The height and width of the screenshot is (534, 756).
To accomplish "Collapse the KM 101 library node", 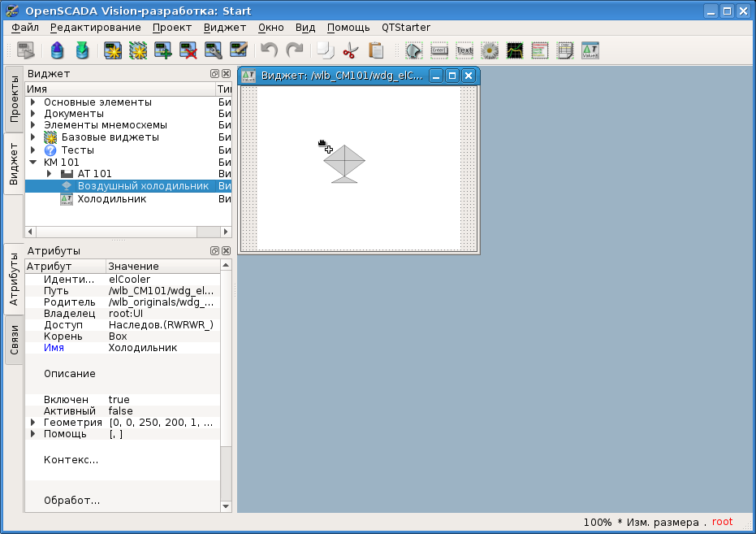I will 33,162.
